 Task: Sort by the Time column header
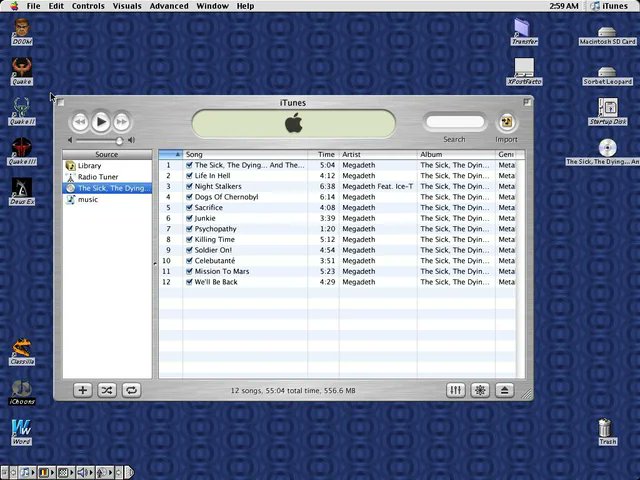(323, 154)
